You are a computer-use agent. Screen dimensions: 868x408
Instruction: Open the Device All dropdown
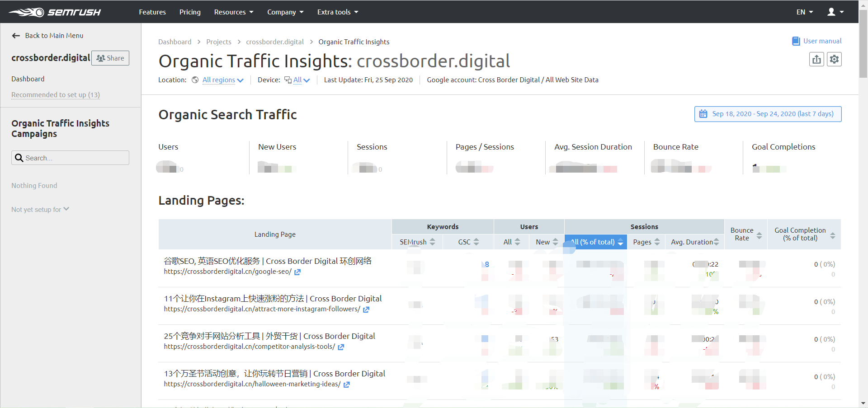[301, 80]
